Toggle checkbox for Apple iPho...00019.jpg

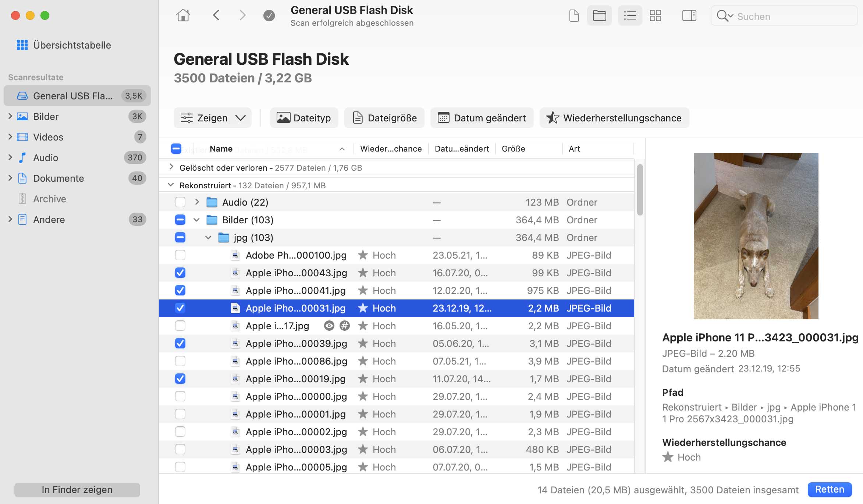pos(180,379)
